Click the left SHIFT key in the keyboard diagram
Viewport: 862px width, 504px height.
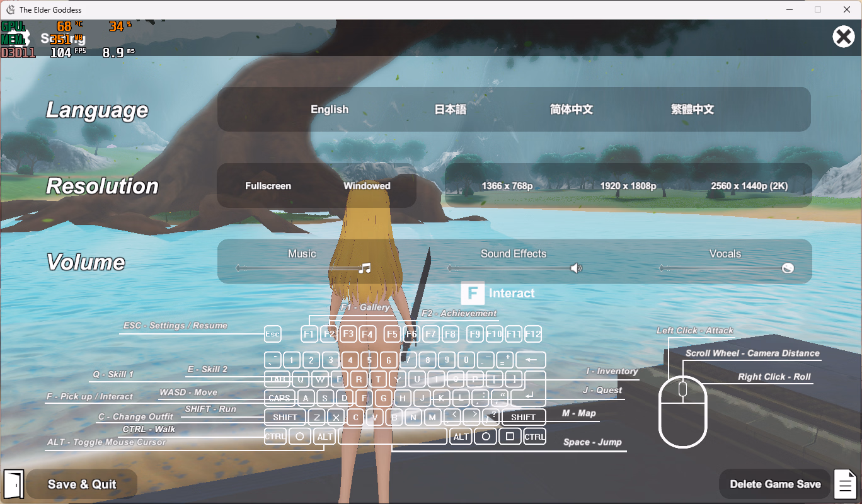tap(285, 417)
